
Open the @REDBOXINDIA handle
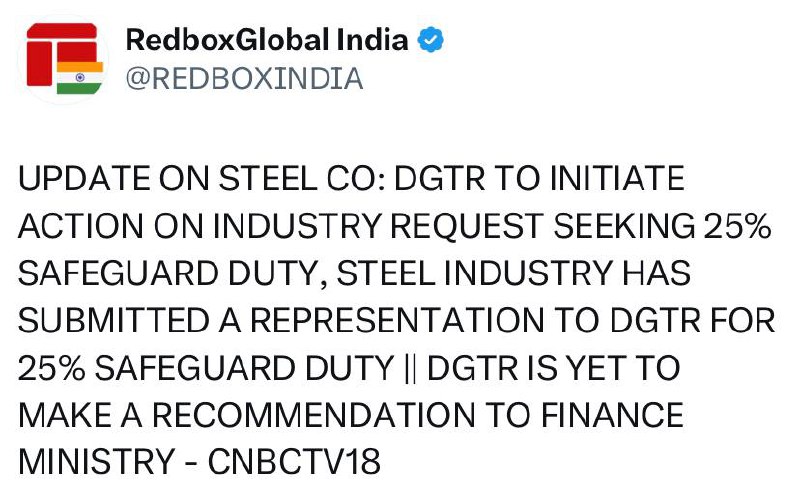click(244, 79)
